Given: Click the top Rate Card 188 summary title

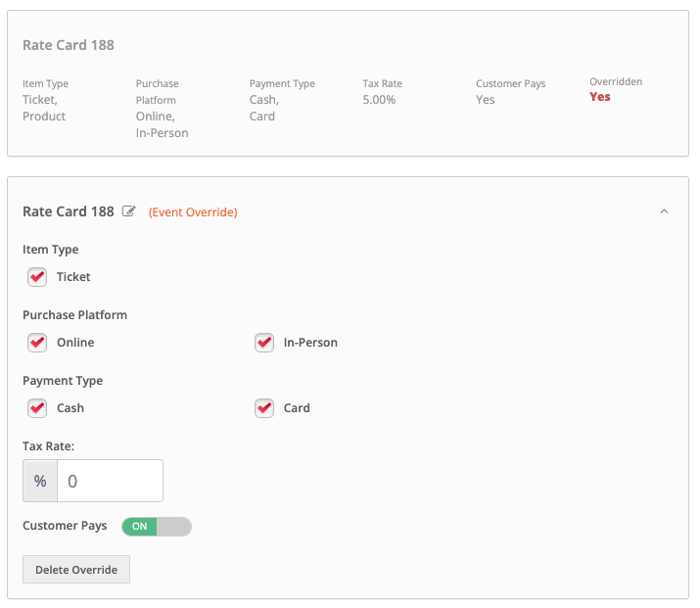Looking at the screenshot, I should pyautogui.click(x=69, y=45).
